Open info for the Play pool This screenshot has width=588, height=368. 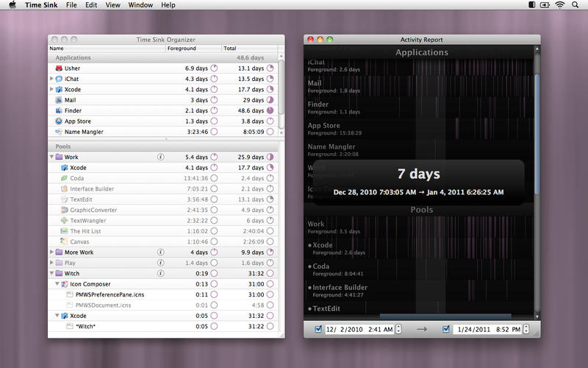160,263
